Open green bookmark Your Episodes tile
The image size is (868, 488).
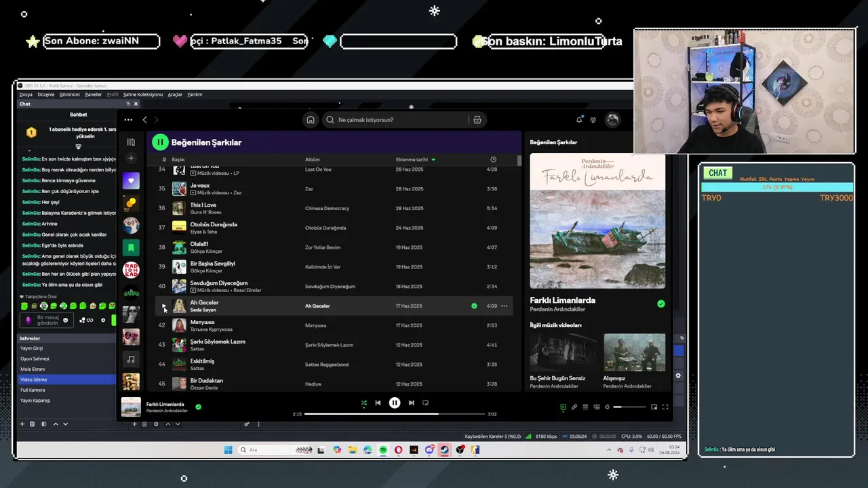pos(131,247)
